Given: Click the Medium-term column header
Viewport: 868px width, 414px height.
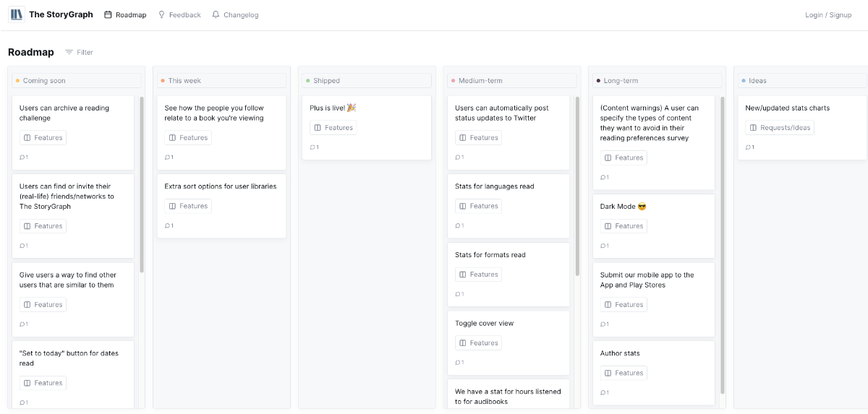Looking at the screenshot, I should coord(512,80).
